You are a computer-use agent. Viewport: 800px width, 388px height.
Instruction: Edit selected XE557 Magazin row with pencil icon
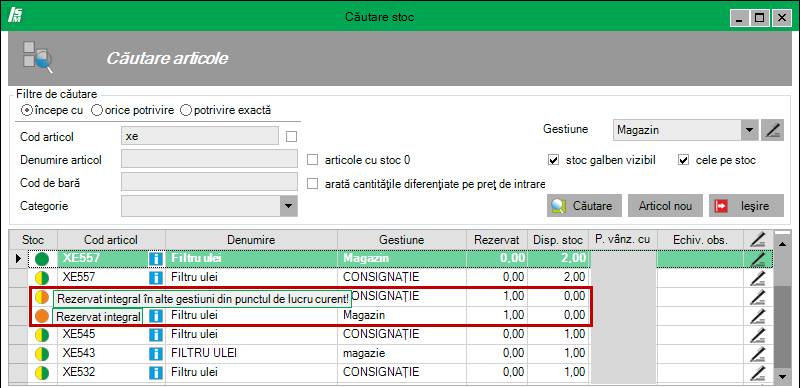[x=758, y=259]
